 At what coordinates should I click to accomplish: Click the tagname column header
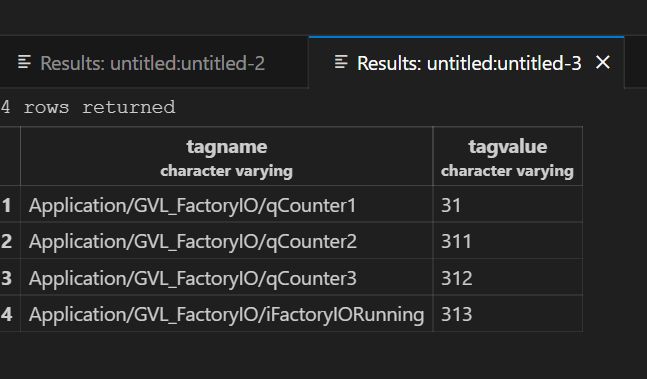coord(227,156)
